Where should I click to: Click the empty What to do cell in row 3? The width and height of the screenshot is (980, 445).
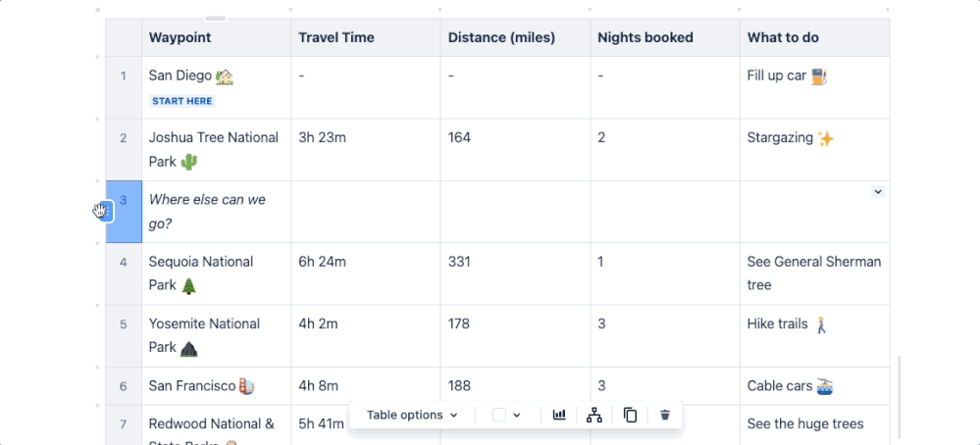[x=804, y=216]
